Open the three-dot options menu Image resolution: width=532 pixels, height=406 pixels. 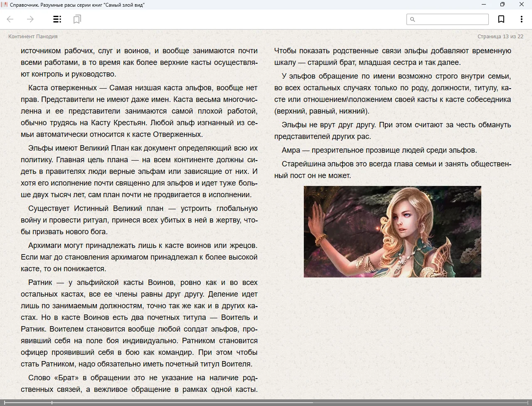pos(521,19)
